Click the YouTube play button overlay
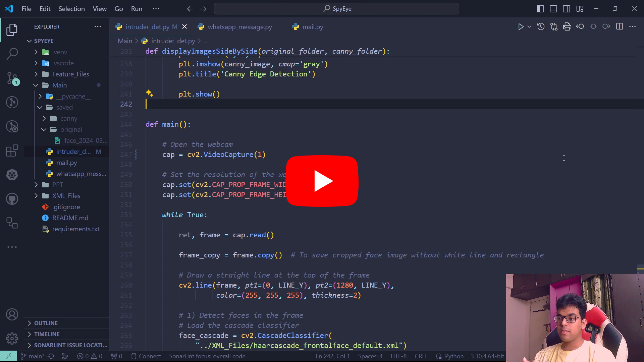The height and width of the screenshot is (362, 644). pos(322,181)
